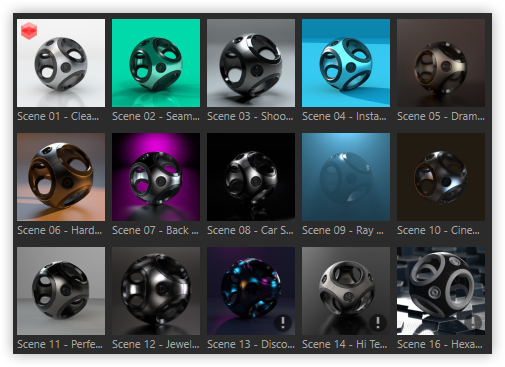Click the 'Scene 07 - Back ...' label text

(x=155, y=230)
